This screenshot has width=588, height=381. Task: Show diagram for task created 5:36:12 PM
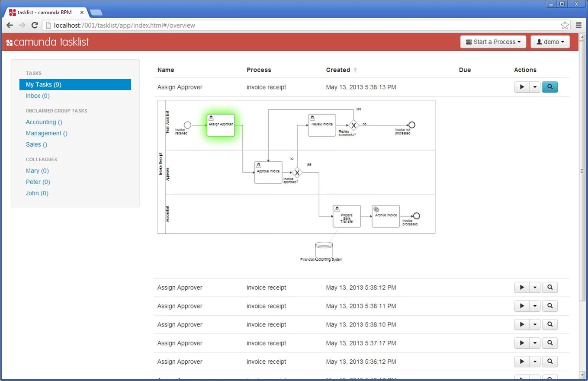pos(550,362)
